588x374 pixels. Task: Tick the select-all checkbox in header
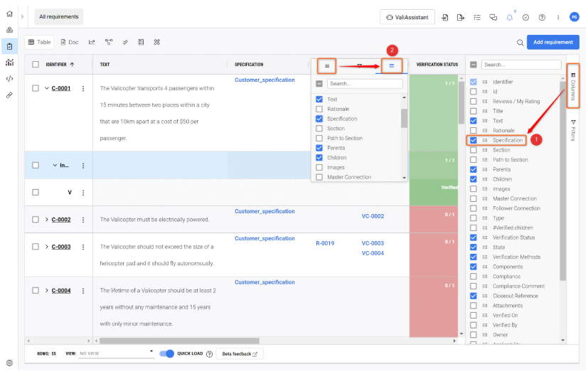36,64
